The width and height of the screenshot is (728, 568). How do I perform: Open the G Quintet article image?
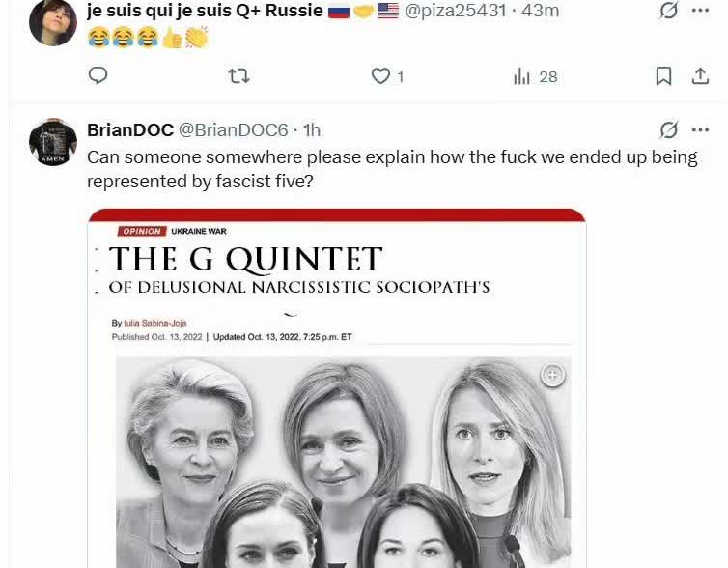pyautogui.click(x=337, y=388)
